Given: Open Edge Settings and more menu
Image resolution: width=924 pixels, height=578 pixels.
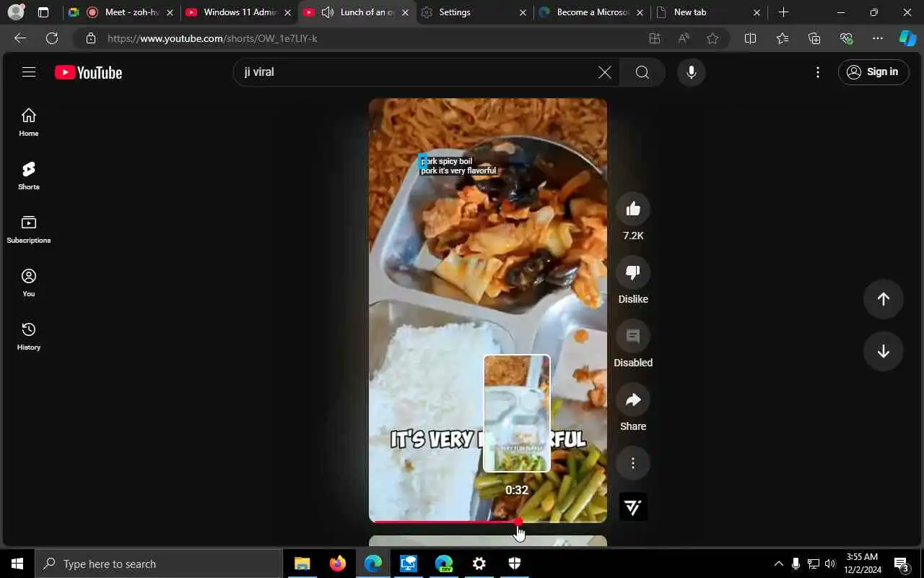Looking at the screenshot, I should point(878,38).
